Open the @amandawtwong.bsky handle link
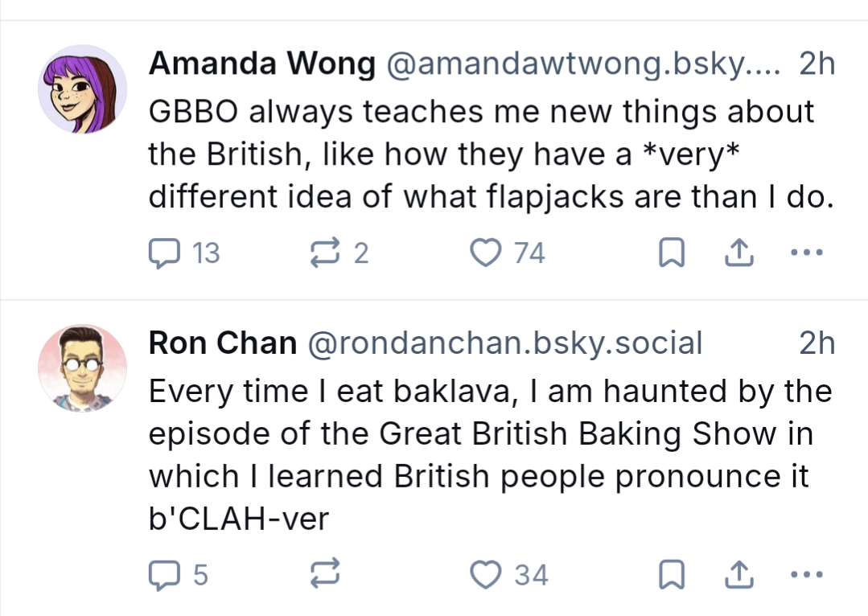 (x=584, y=65)
